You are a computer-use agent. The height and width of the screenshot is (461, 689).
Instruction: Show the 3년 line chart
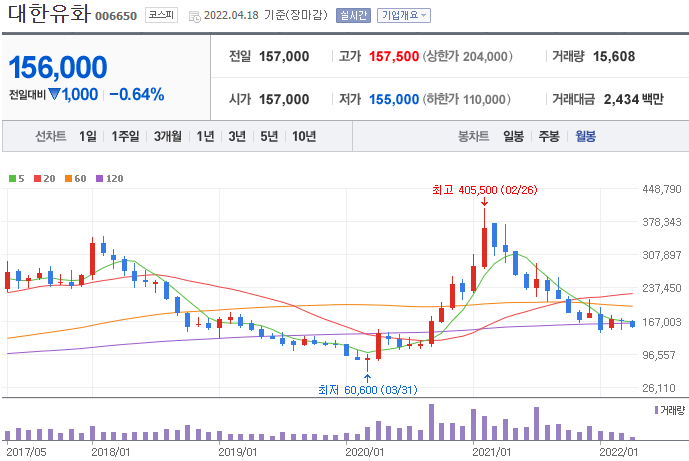click(237, 136)
